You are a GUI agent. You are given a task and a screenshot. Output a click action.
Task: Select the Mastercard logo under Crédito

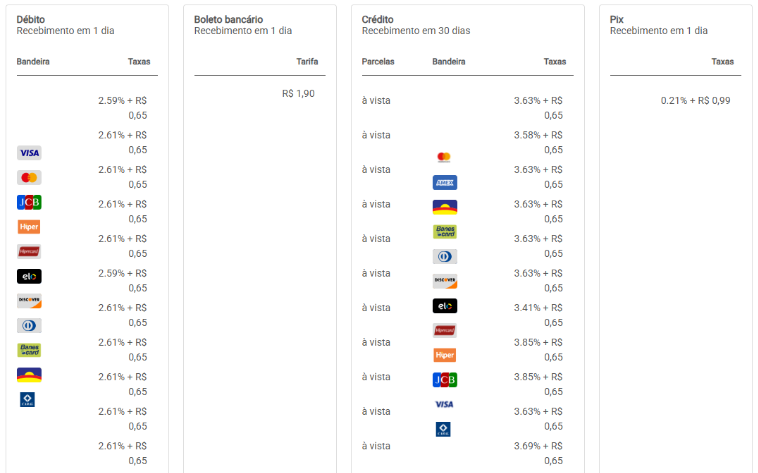pyautogui.click(x=444, y=157)
